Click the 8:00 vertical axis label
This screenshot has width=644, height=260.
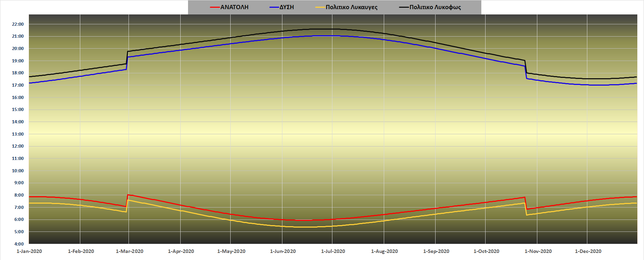(x=19, y=195)
